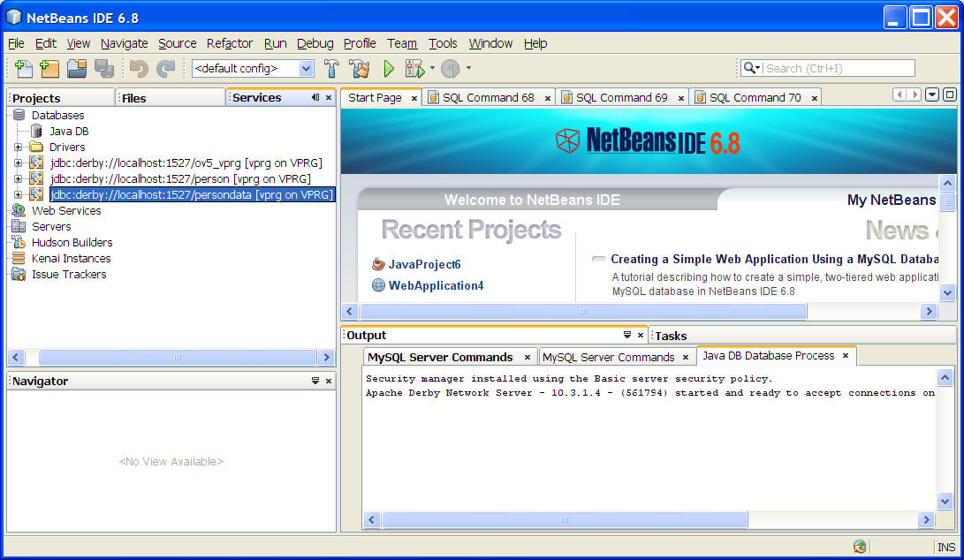
Task: Click the Services panel horizontal scrollbar thumb
Action: click(x=178, y=357)
